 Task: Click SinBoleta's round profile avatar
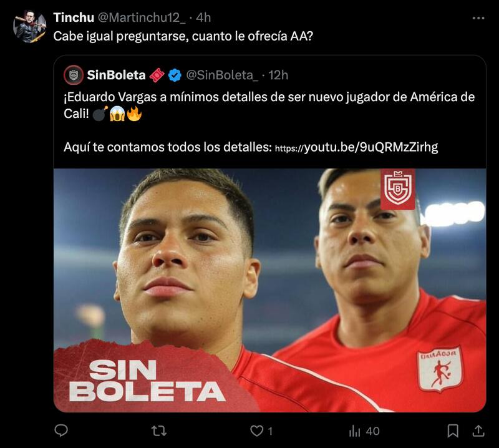[74, 75]
